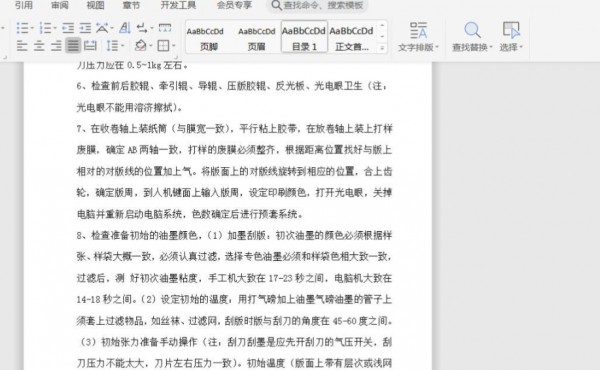Click the 查找替换 magnifier icon
Image resolution: width=600 pixels, height=370 pixels.
click(x=472, y=30)
